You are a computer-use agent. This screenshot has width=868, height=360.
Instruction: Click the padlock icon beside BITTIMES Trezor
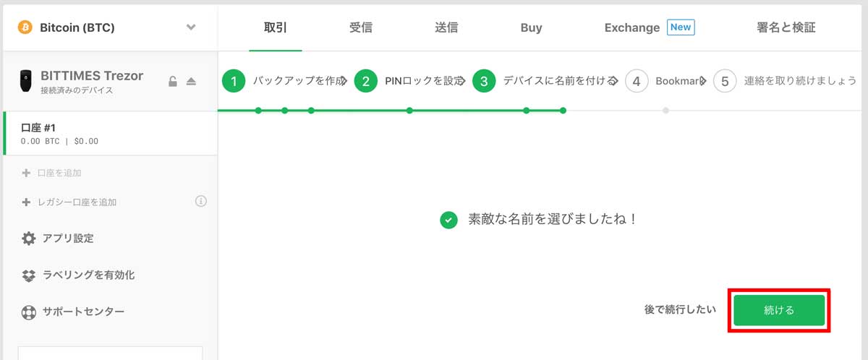173,81
